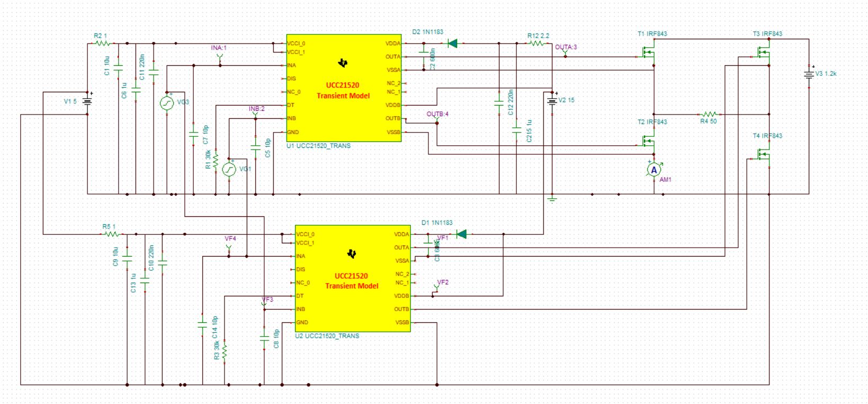Click the V1 5 battery source
The image size is (868, 404).
(87, 101)
